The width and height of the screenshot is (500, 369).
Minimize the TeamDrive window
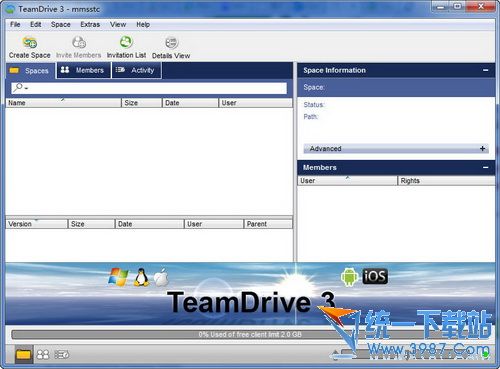(441, 6)
